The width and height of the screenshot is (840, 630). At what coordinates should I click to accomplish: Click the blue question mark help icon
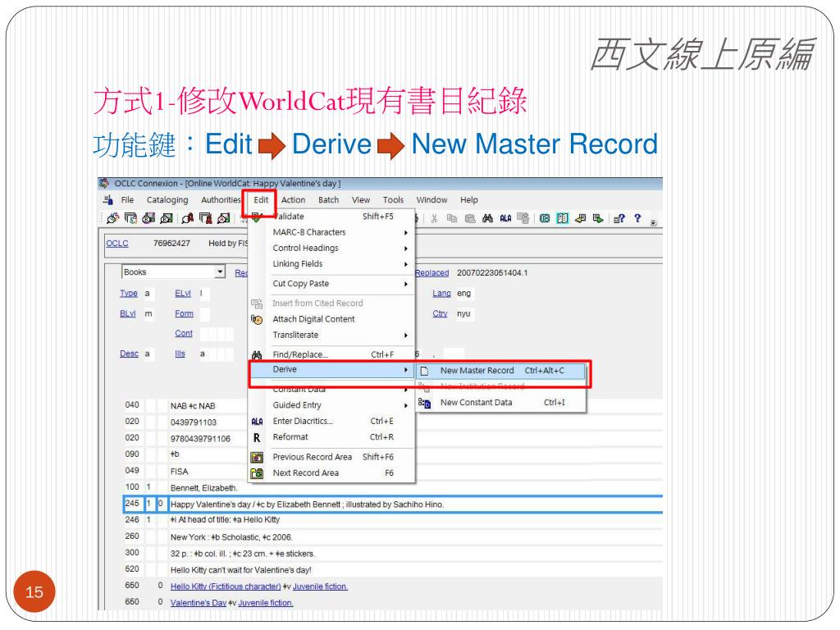pyautogui.click(x=637, y=218)
